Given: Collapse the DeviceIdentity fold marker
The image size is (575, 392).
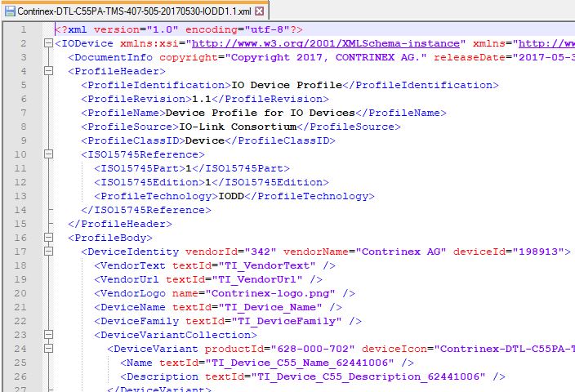Looking at the screenshot, I should tap(48, 252).
